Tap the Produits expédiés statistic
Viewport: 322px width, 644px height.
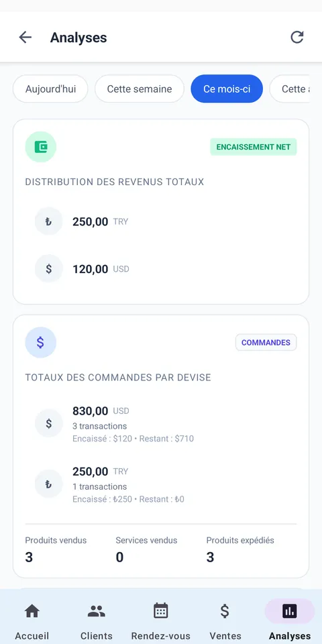pos(240,549)
